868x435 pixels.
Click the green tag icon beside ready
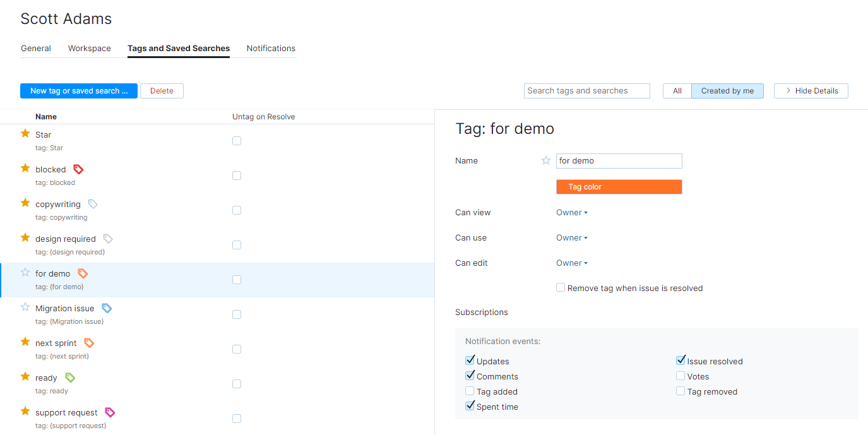click(70, 378)
